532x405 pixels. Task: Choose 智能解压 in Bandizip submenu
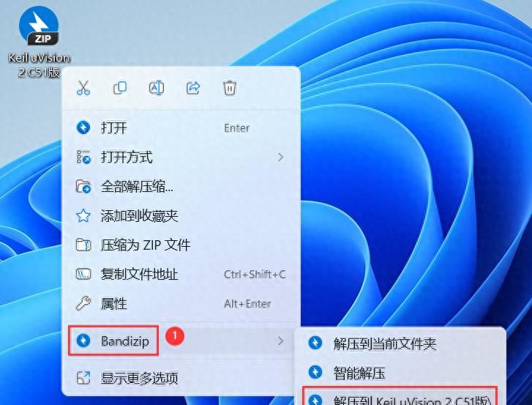(400, 373)
